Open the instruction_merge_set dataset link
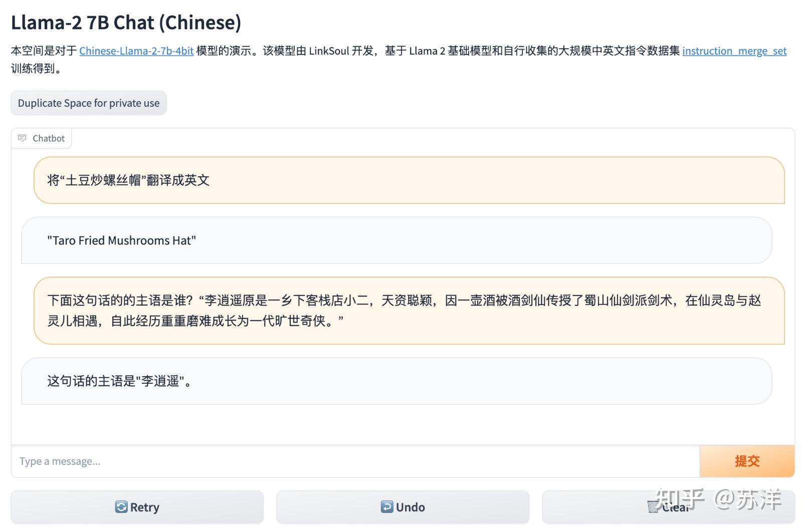This screenshot has height=532, width=802. (734, 51)
